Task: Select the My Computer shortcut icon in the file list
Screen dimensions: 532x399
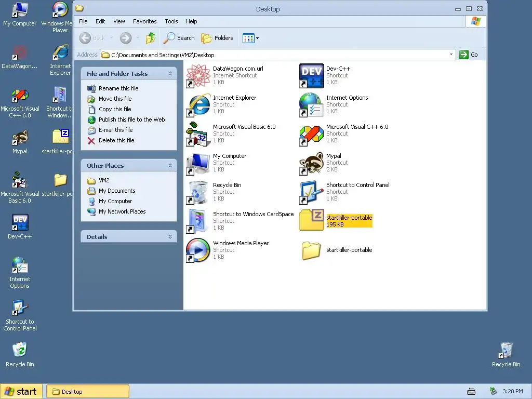Action: (x=198, y=163)
